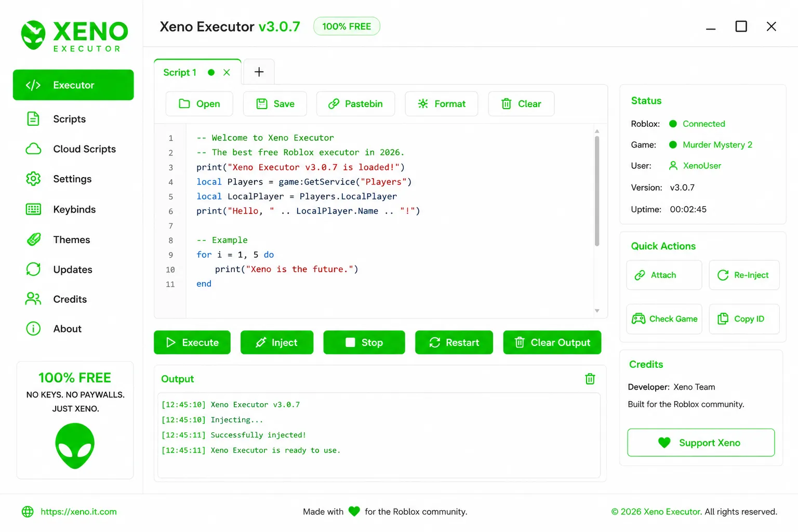Click the About info icon in sidebar

pyautogui.click(x=33, y=328)
